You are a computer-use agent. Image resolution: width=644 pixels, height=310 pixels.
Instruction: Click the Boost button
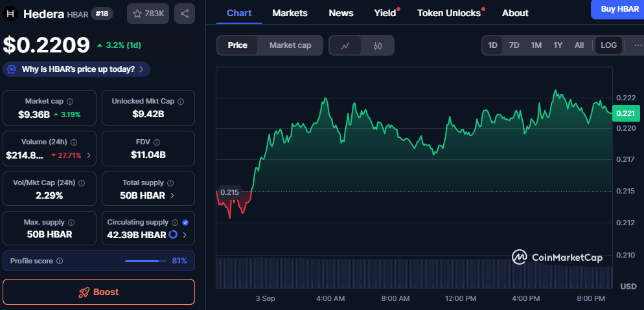pyautogui.click(x=98, y=292)
